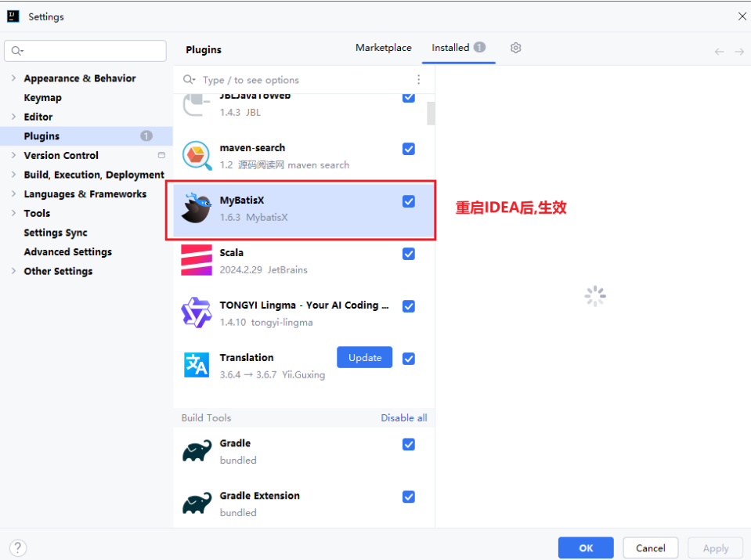Click the MyBatisX bird plugin icon
Screen dimensions: 751x560
[197, 208]
